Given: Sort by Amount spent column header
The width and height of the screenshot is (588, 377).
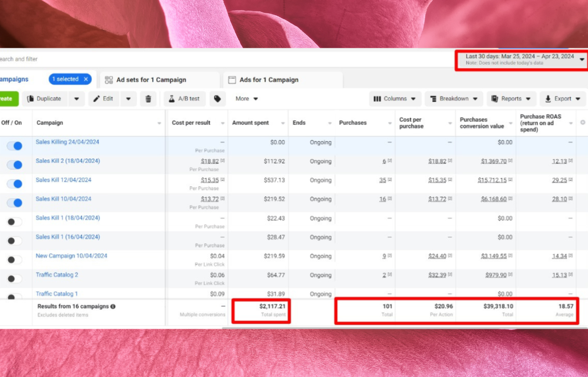Looking at the screenshot, I should [258, 123].
